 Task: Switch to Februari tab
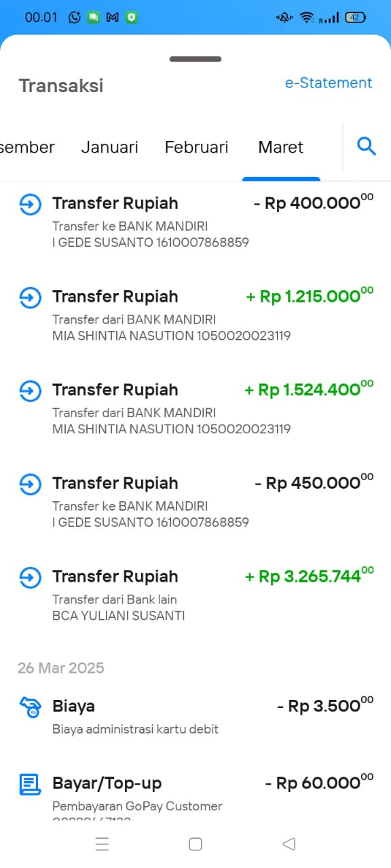[x=196, y=147]
